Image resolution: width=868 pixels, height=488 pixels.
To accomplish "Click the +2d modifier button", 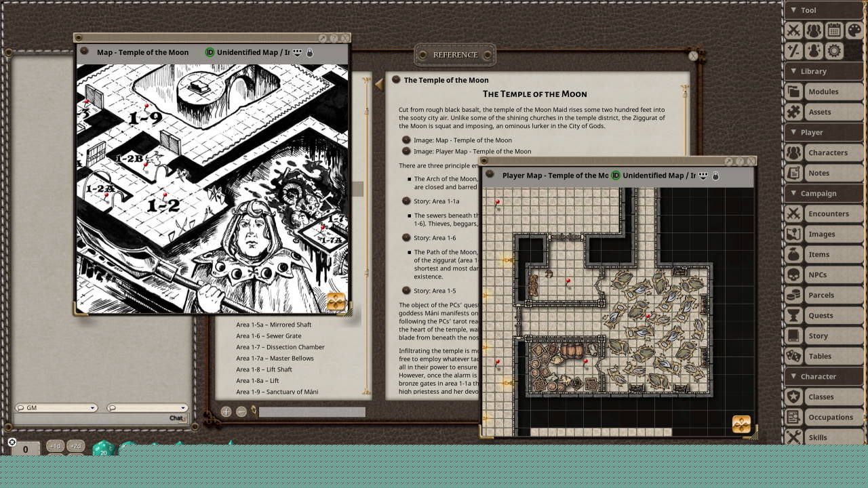I will pos(76,446).
